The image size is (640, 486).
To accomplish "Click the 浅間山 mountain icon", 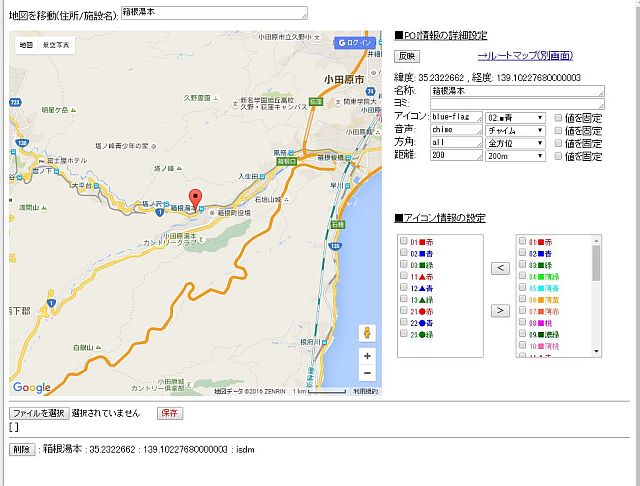I will (44, 208).
